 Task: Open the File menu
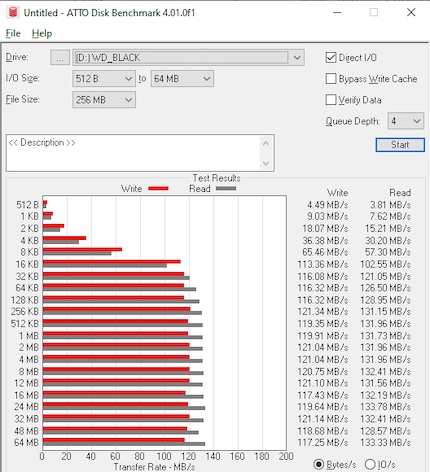13,33
